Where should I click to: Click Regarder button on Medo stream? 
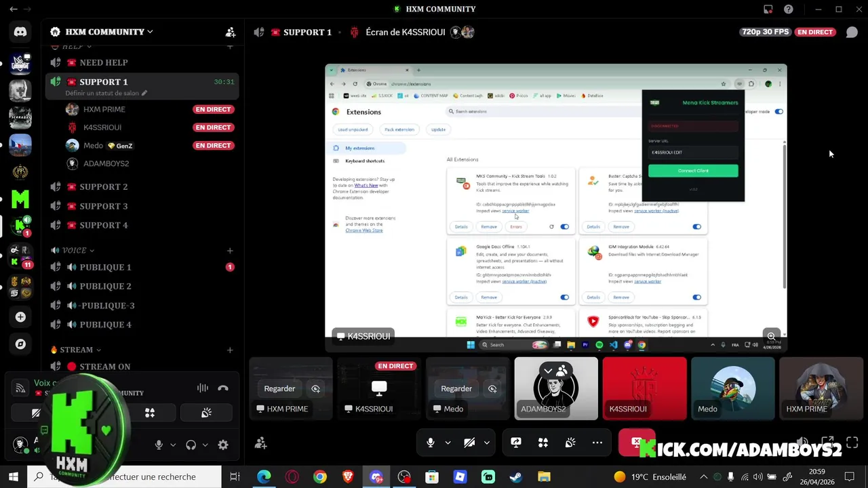[x=456, y=388]
